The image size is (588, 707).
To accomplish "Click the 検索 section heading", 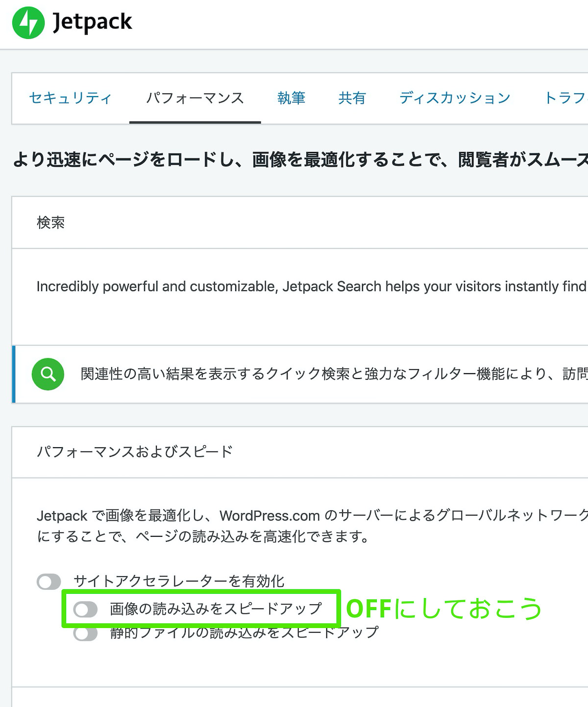I will tap(51, 223).
